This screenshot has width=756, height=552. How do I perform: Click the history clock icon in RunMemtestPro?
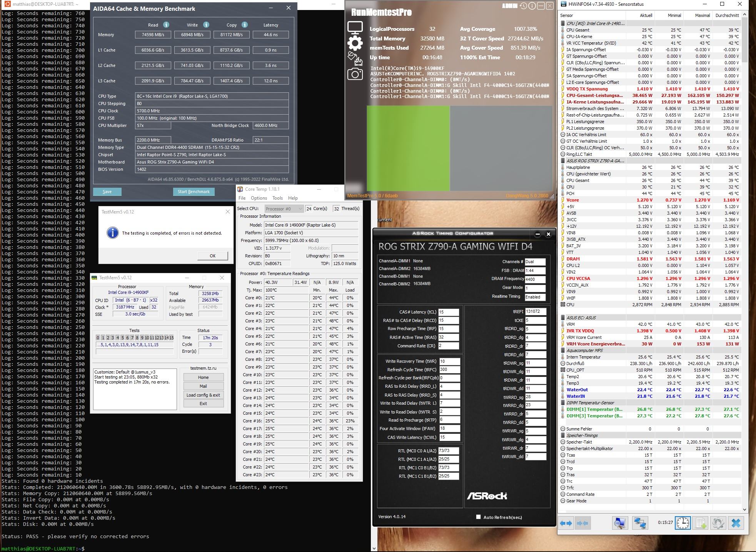pyautogui.click(x=523, y=6)
